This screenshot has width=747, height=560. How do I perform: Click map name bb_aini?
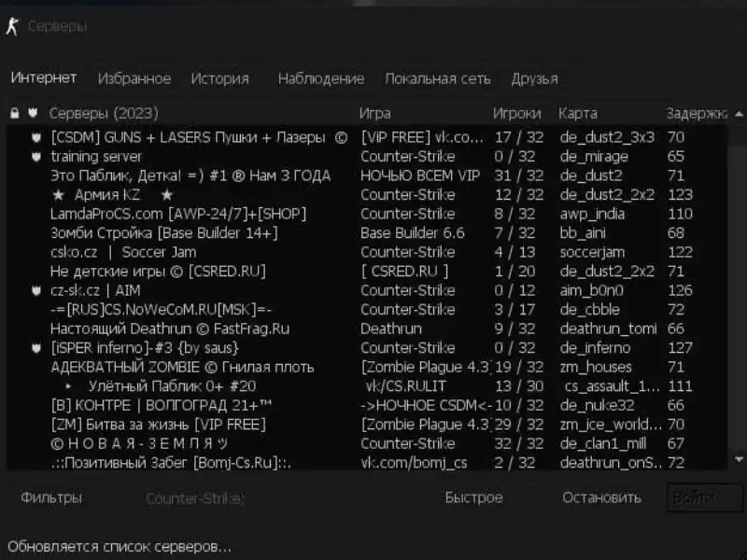pyautogui.click(x=583, y=233)
